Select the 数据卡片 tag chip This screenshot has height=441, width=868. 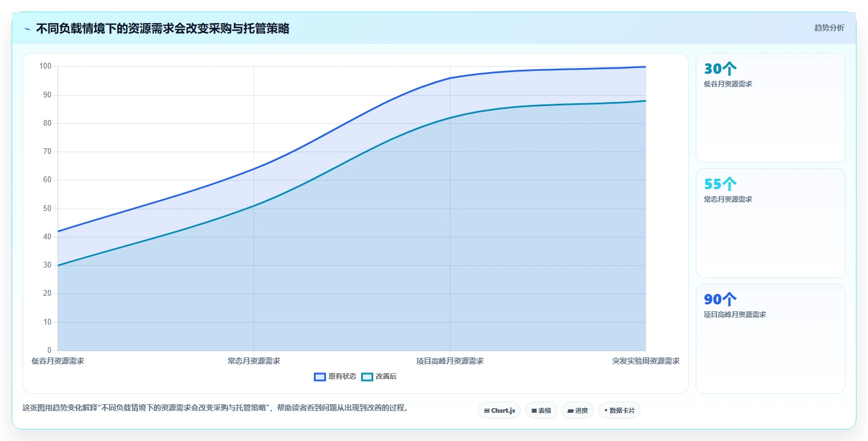click(619, 410)
